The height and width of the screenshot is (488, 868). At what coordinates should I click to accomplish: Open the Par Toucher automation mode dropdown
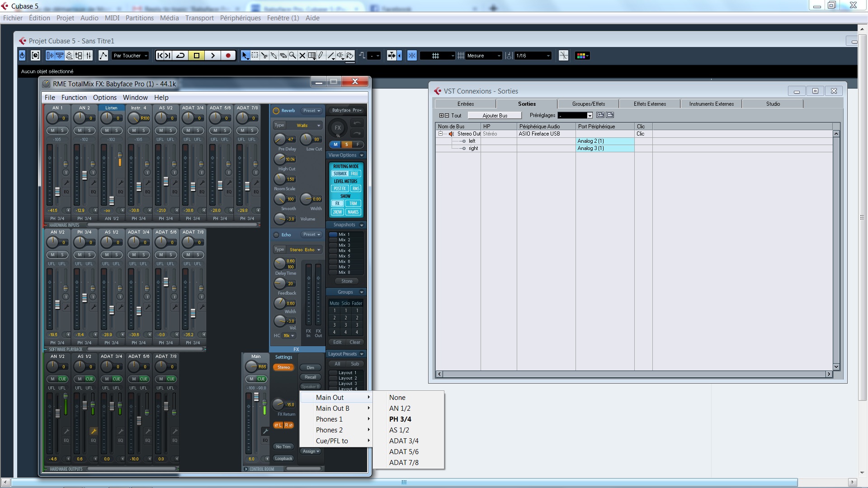(x=131, y=56)
